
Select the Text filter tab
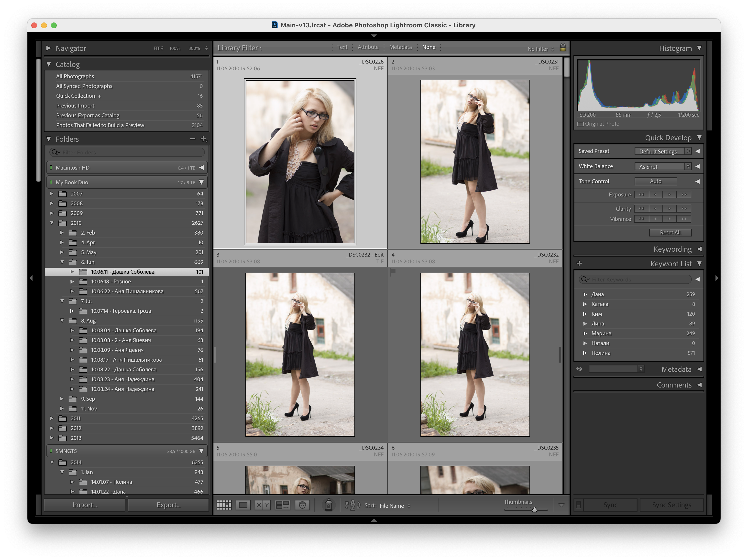(342, 47)
